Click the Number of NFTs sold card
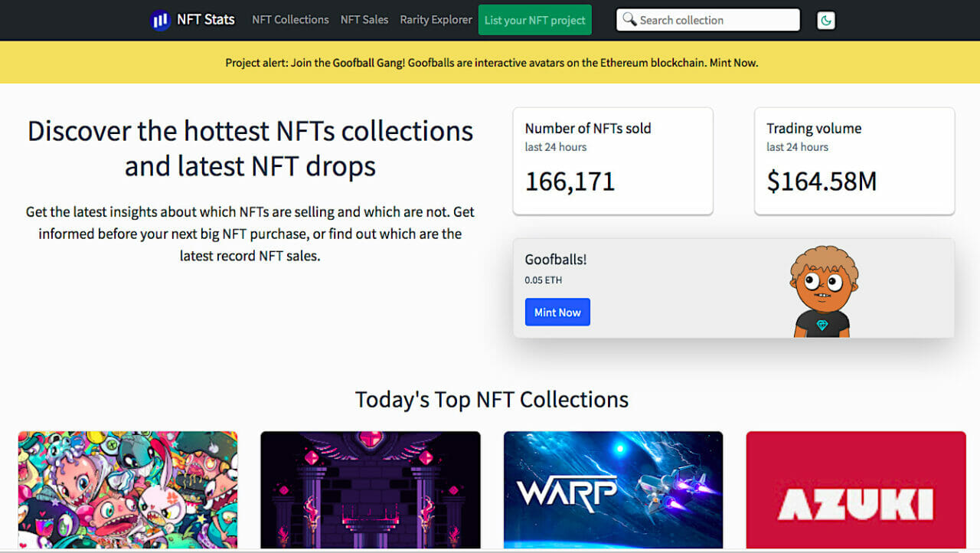 [612, 161]
